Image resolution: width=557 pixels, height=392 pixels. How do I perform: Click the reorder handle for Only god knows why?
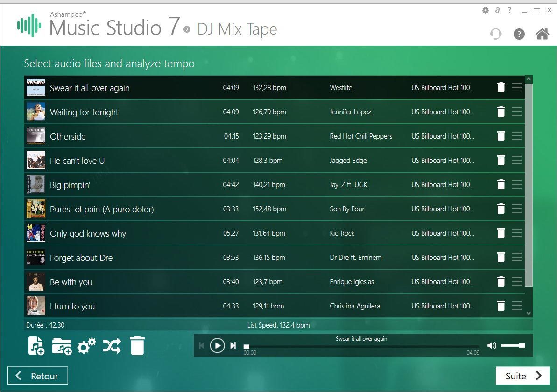click(516, 233)
